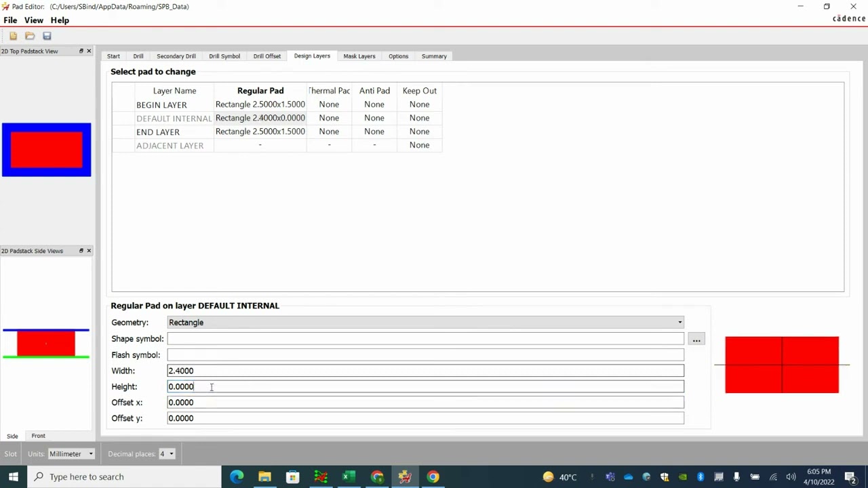The width and height of the screenshot is (868, 488).
Task: Select Side view tab at bottom left
Action: (12, 436)
